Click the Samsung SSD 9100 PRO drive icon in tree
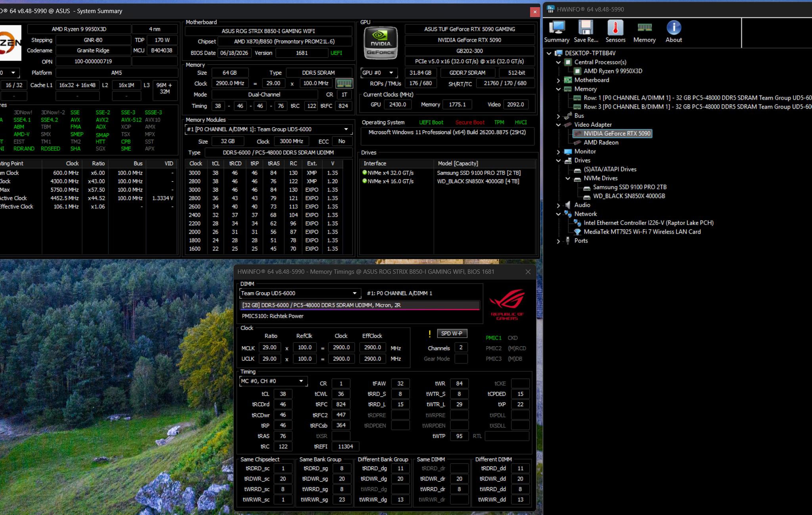Screen dimensions: 812x515 coord(587,187)
